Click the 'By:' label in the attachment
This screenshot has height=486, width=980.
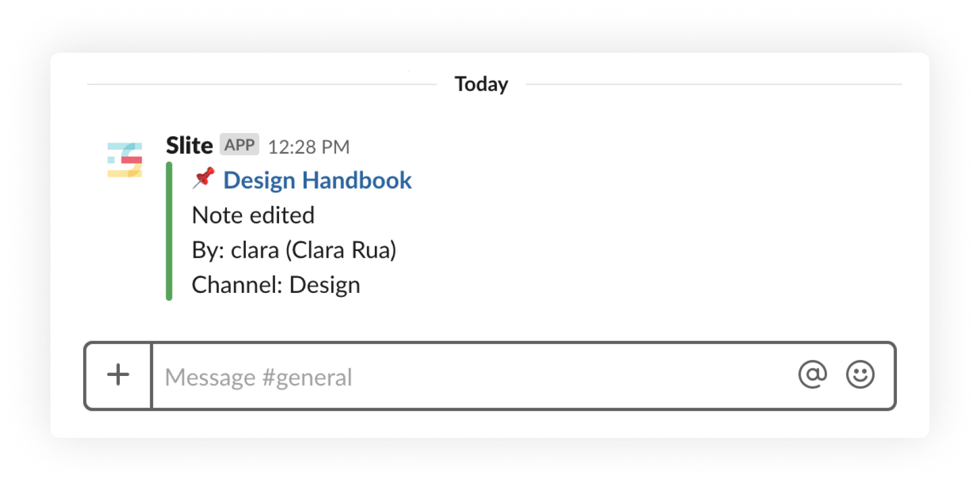click(x=208, y=250)
